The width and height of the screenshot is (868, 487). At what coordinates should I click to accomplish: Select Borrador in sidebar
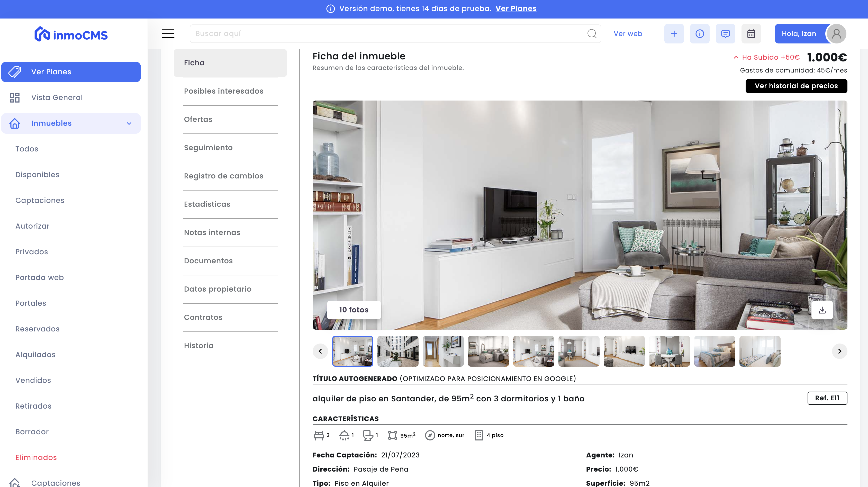click(x=32, y=432)
